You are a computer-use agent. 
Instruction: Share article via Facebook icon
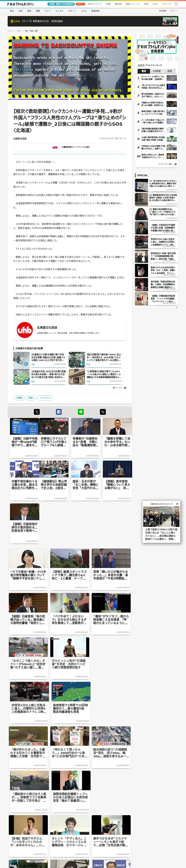pyautogui.click(x=59, y=412)
